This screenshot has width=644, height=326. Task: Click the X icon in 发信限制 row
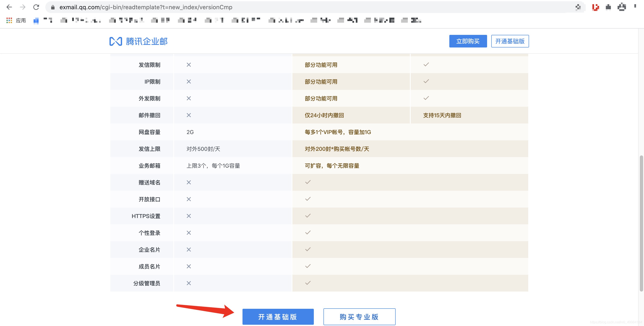[189, 65]
